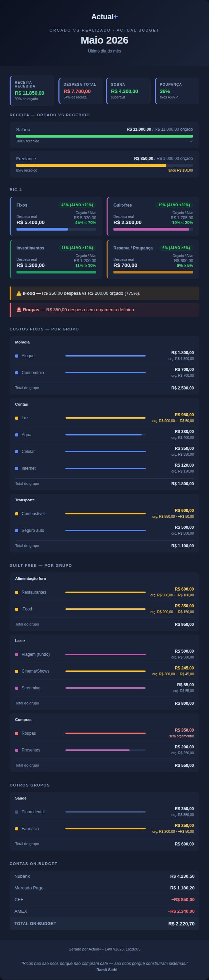Select the Presentes row label
This screenshot has height=980, width=209.
(31, 750)
